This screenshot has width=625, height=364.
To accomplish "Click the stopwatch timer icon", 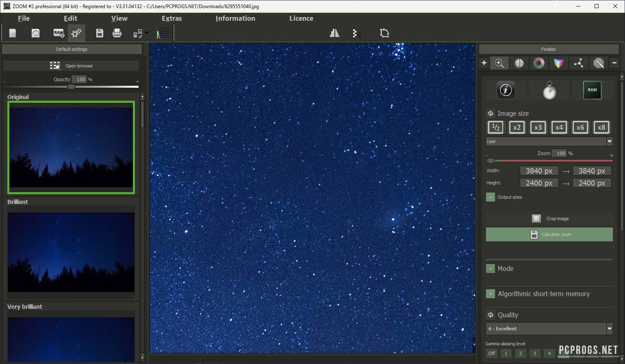I will 549,90.
